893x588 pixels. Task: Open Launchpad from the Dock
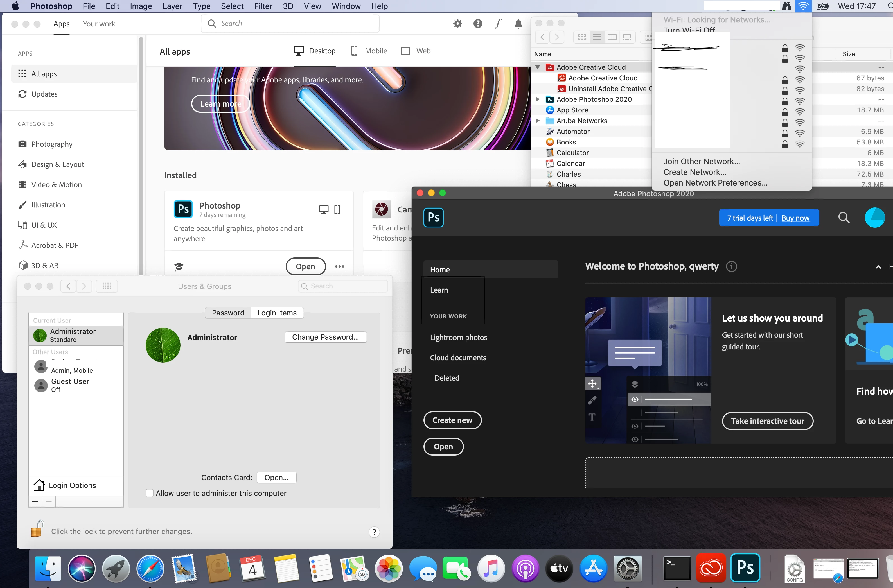(116, 568)
